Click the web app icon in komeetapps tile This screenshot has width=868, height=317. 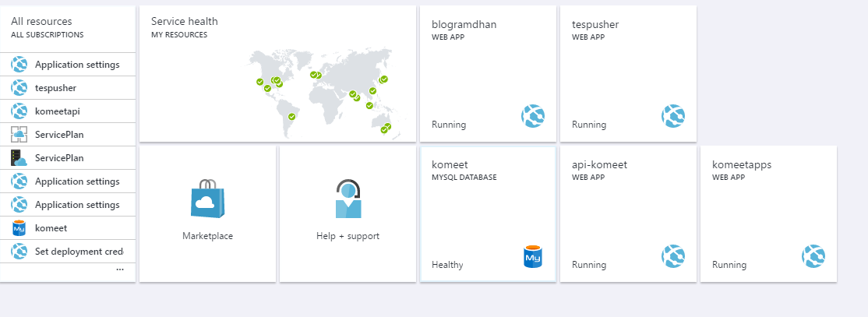click(x=813, y=256)
